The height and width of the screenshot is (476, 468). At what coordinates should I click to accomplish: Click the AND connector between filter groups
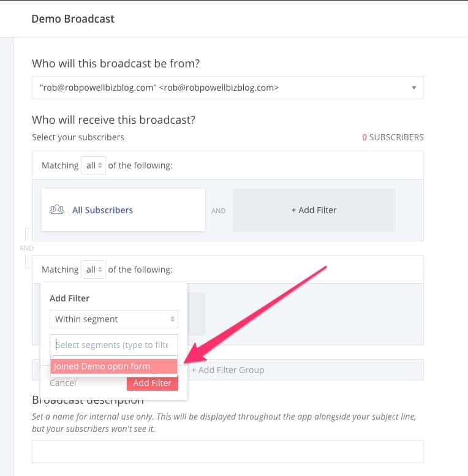coord(26,248)
